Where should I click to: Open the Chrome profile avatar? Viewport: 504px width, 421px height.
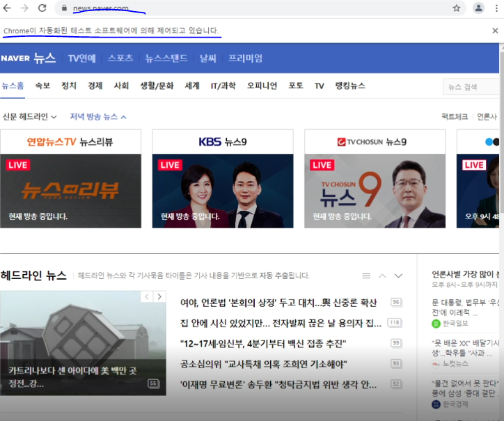pyautogui.click(x=479, y=8)
